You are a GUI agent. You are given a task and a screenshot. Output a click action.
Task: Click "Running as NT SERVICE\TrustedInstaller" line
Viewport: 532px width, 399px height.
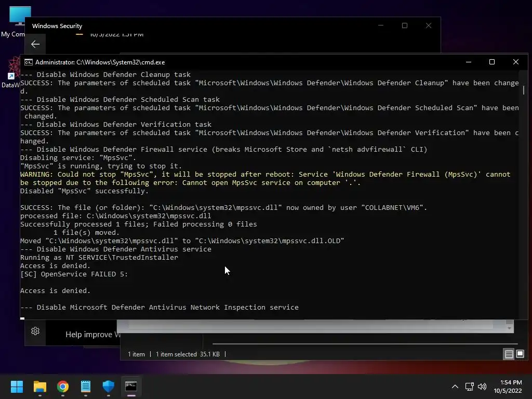tap(99, 258)
